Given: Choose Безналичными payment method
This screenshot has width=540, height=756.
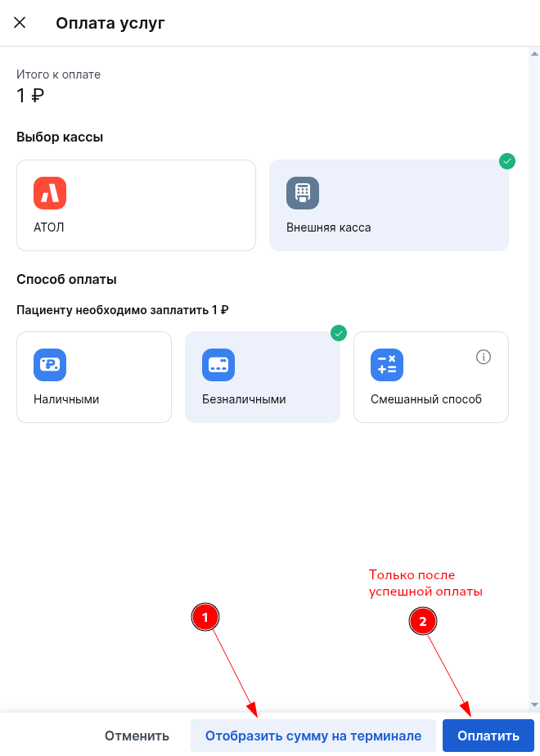Looking at the screenshot, I should pyautogui.click(x=262, y=377).
